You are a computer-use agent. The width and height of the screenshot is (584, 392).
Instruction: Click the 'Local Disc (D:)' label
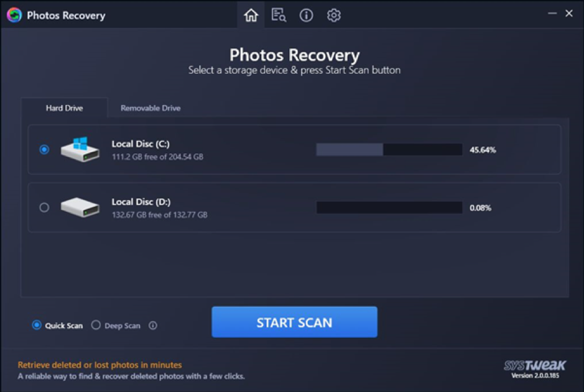141,202
